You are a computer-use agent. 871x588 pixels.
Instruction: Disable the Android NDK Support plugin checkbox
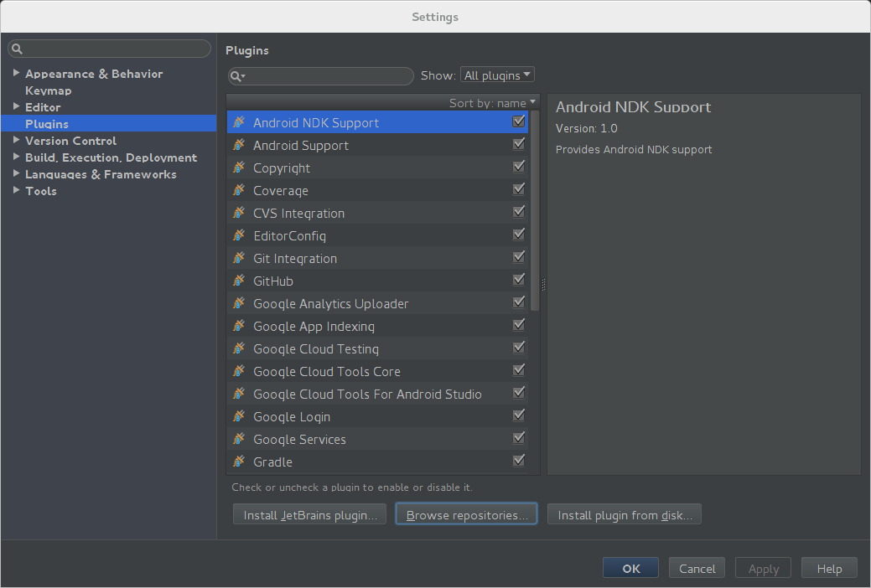519,121
